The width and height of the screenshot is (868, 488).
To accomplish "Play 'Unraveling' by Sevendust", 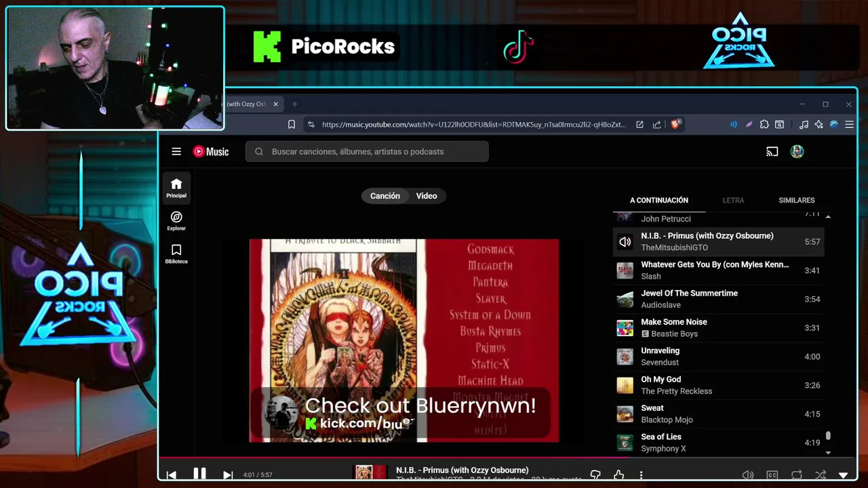I will 719,357.
